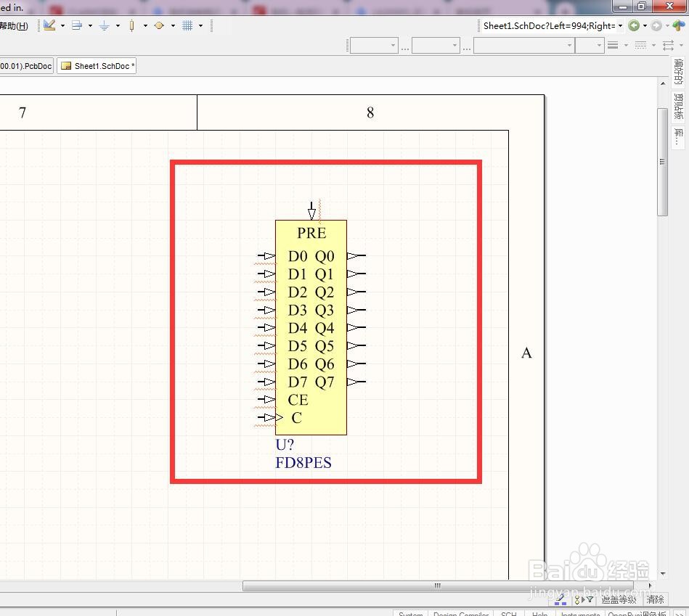Select the FD8PES component body

coord(311,327)
